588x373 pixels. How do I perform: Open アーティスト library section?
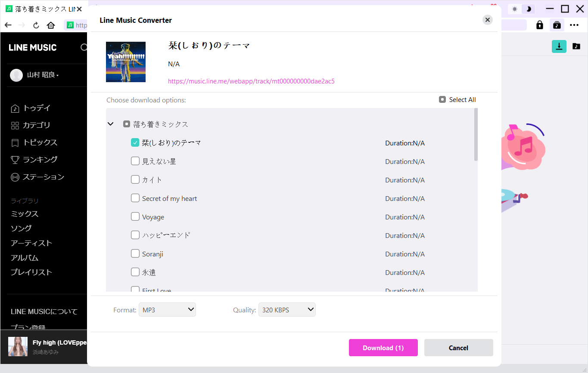[x=31, y=243]
